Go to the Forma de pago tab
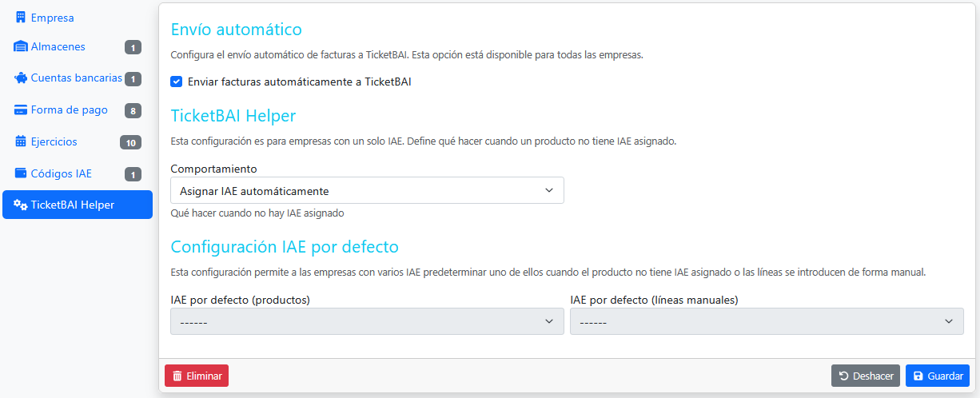The height and width of the screenshot is (398, 980). pos(69,110)
